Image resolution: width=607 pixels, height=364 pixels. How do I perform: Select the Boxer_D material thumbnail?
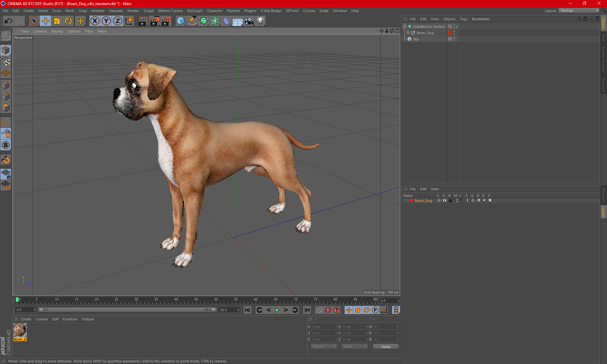20,330
